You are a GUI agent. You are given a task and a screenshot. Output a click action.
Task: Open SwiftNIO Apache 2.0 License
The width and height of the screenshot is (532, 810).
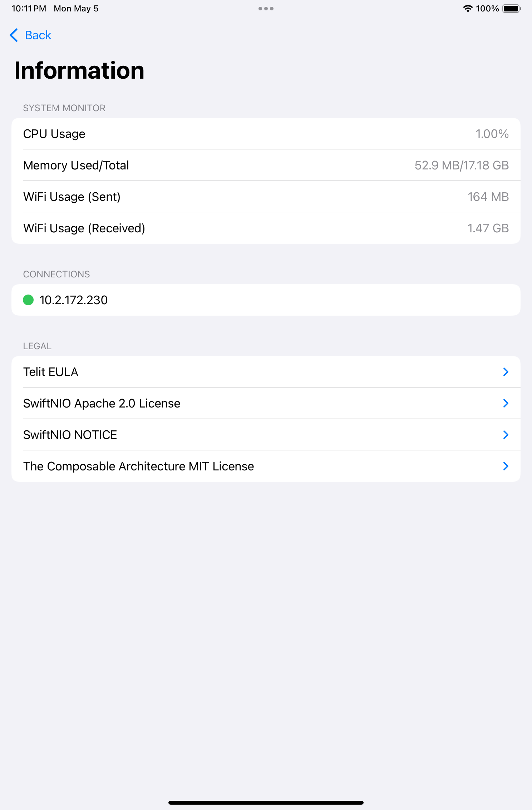266,403
